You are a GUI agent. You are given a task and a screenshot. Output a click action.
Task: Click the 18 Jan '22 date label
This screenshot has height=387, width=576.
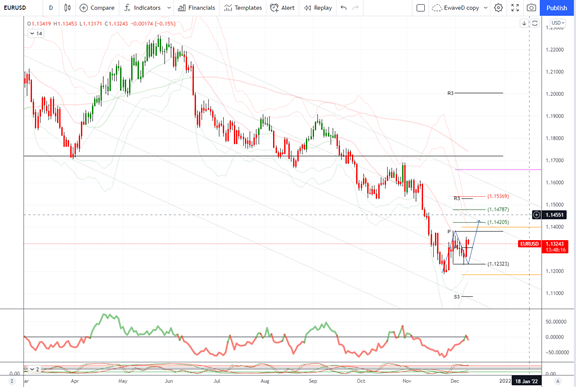(526, 381)
